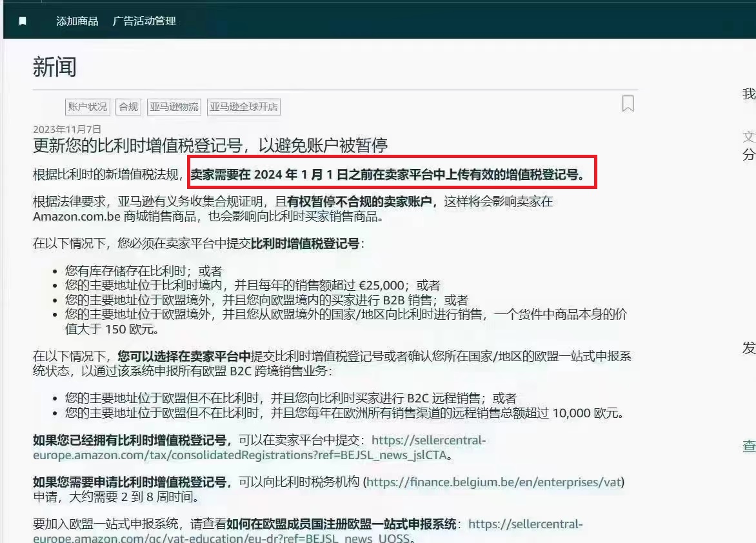The image size is (756, 543).
Task: Click the bullet mentioning 10,000 欧元
Action: click(344, 413)
